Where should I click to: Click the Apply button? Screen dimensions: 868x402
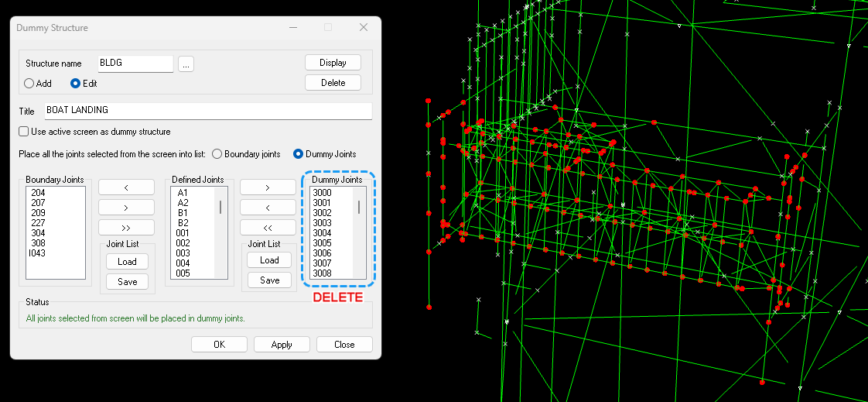[x=282, y=345]
